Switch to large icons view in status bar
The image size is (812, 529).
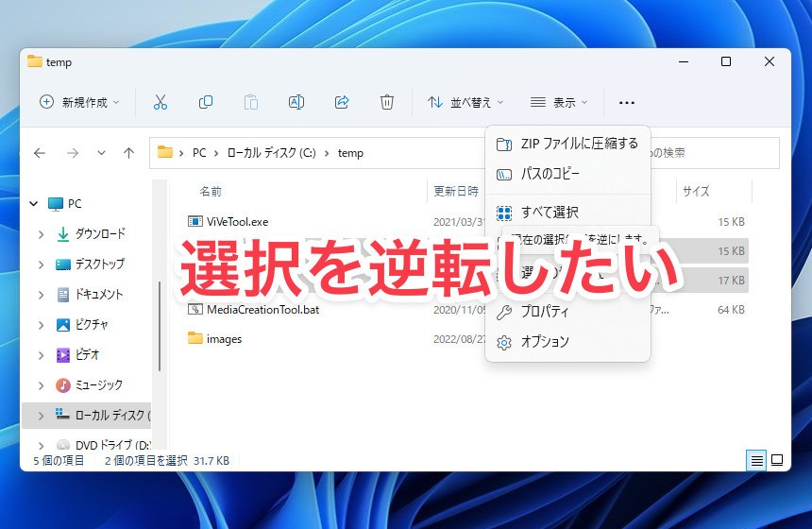[777, 460]
